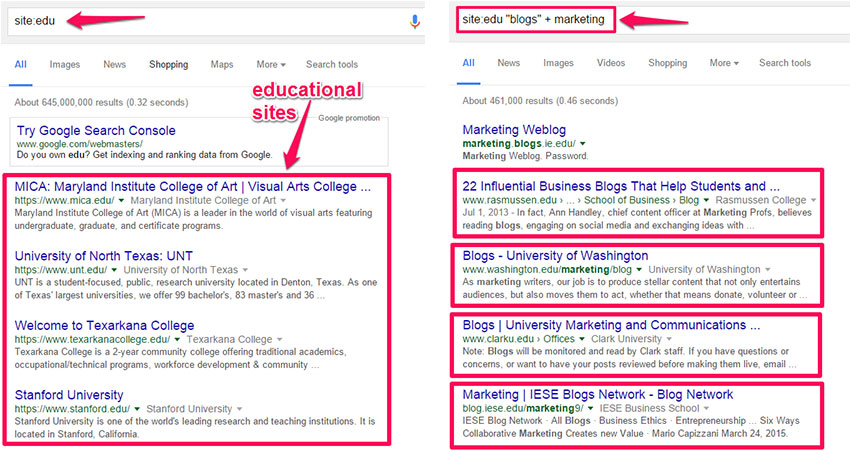850x450 pixels.
Task: Expand the More dropdown in right search
Action: pos(724,63)
